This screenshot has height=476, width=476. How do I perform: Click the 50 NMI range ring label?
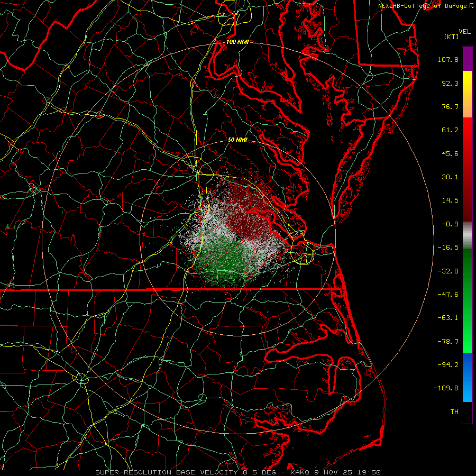(x=237, y=140)
